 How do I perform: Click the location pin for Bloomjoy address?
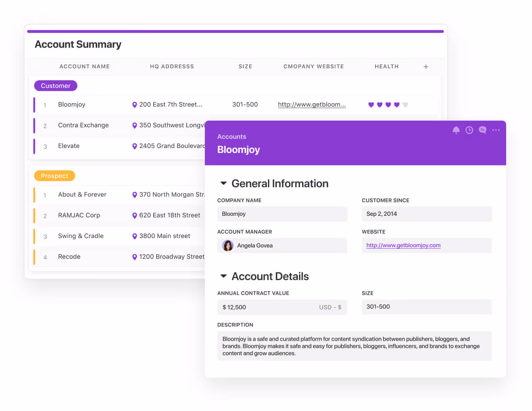coord(135,105)
